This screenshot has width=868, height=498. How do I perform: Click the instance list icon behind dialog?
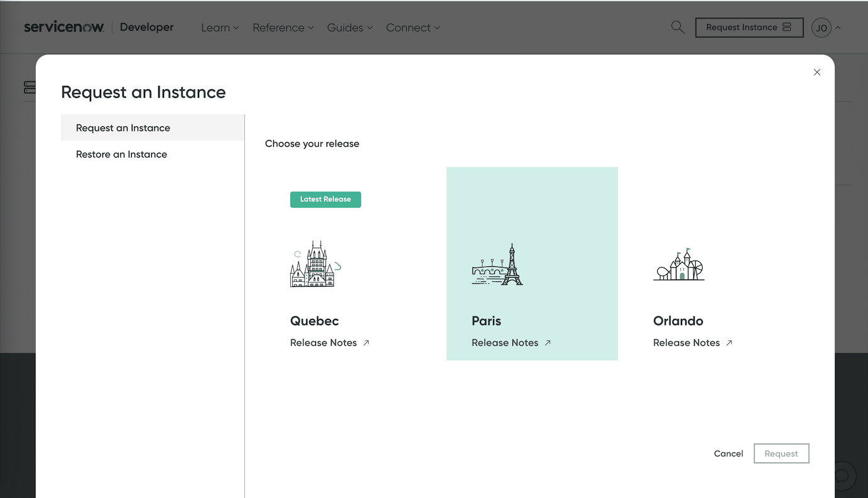click(x=30, y=87)
